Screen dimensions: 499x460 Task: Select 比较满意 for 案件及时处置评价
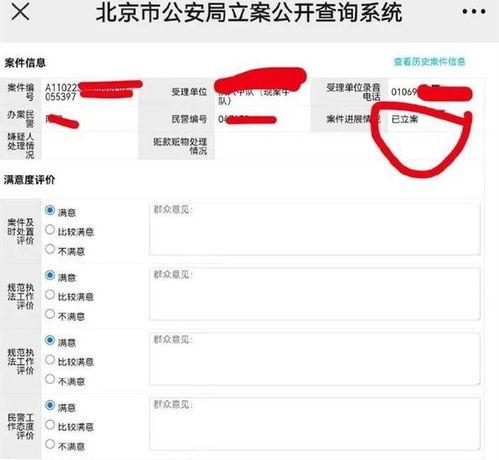point(50,230)
